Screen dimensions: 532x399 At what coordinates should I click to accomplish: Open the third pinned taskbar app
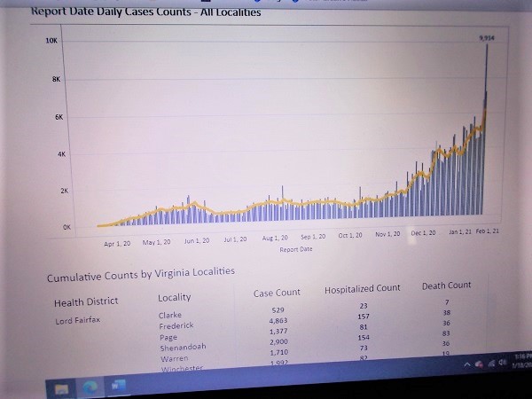point(117,387)
